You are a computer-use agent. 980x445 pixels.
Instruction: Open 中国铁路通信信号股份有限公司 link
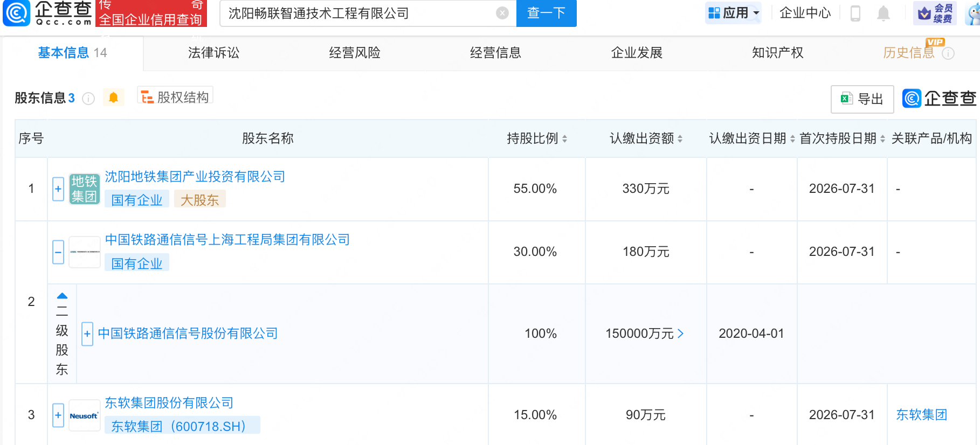pyautogui.click(x=188, y=333)
